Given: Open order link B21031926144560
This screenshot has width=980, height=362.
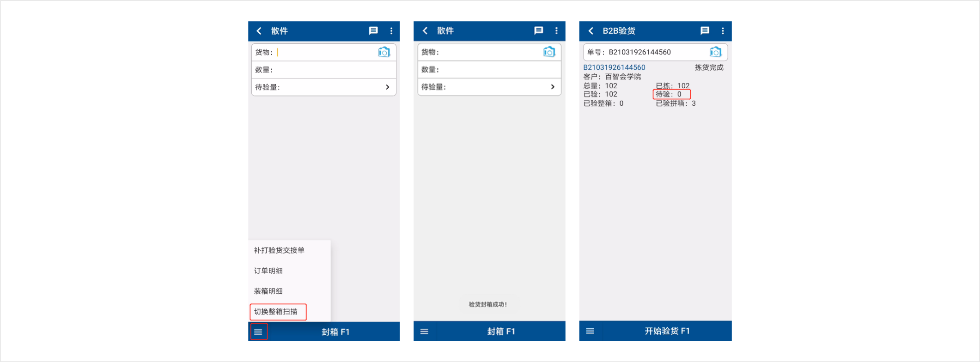Looking at the screenshot, I should click(x=614, y=67).
